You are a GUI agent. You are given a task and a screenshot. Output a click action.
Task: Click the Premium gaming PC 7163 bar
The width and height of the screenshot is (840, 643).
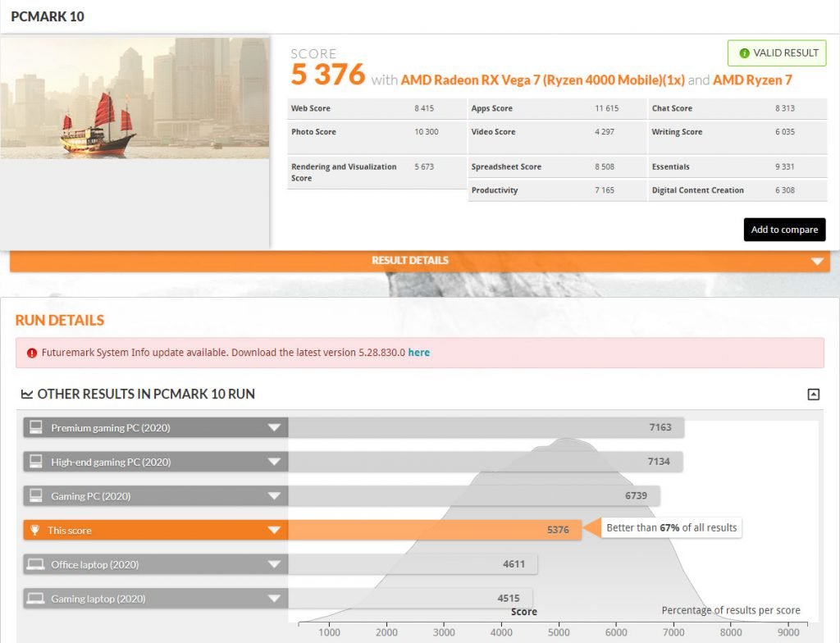486,427
